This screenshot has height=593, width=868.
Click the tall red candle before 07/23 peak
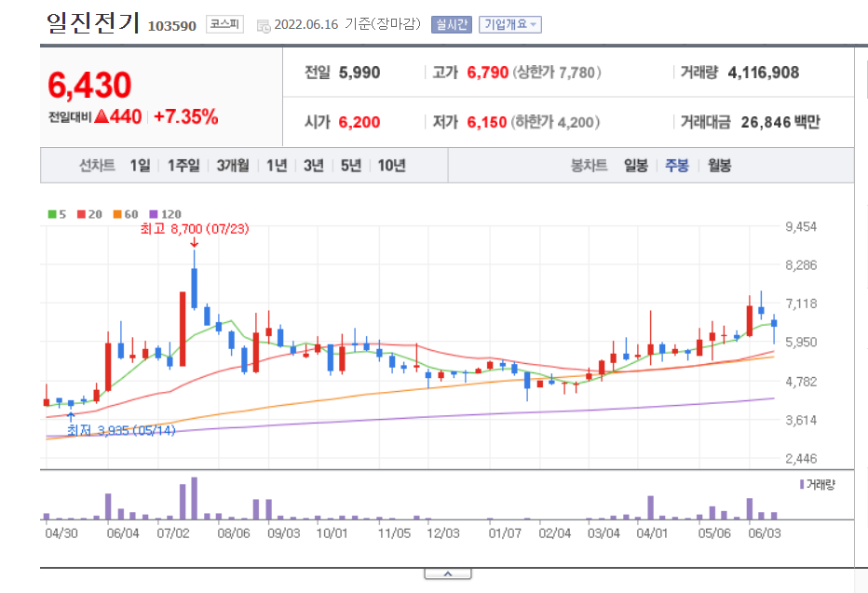coord(183,329)
